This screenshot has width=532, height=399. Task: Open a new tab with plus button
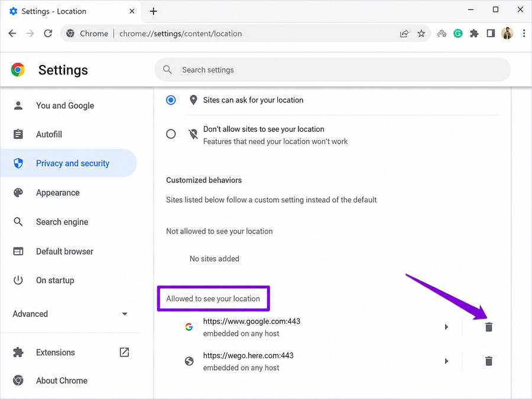point(153,11)
